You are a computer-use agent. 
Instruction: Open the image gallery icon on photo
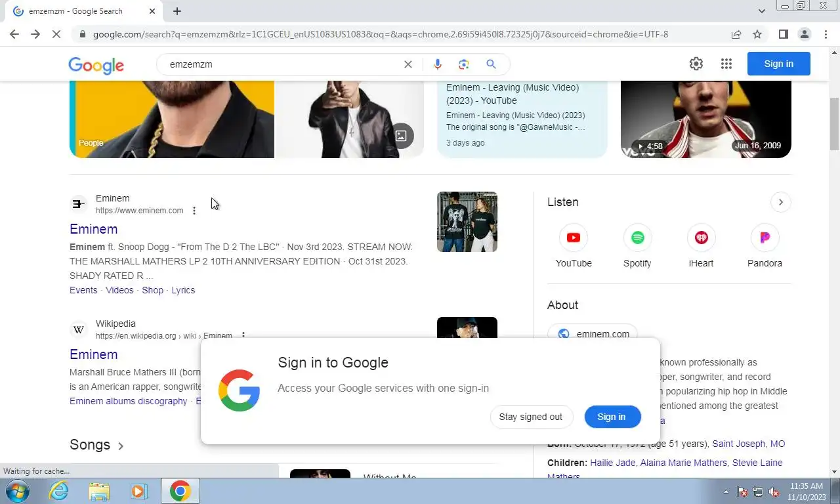[x=401, y=136]
